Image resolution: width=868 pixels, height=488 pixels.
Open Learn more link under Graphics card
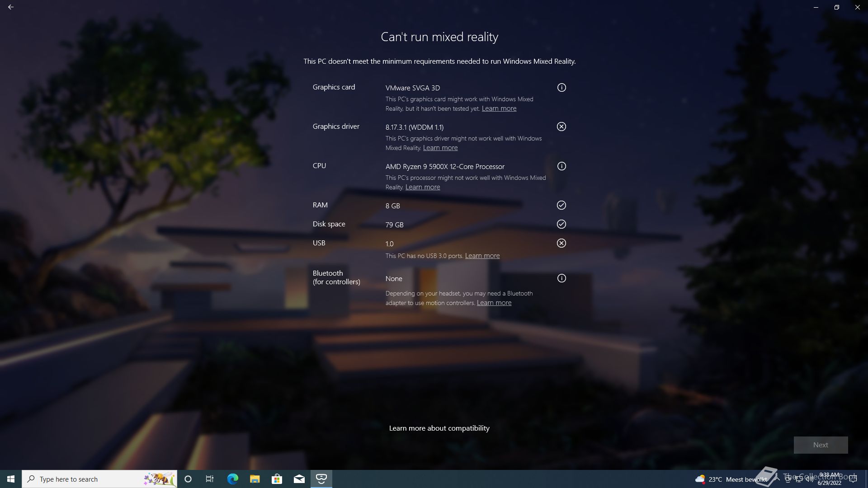click(x=499, y=108)
